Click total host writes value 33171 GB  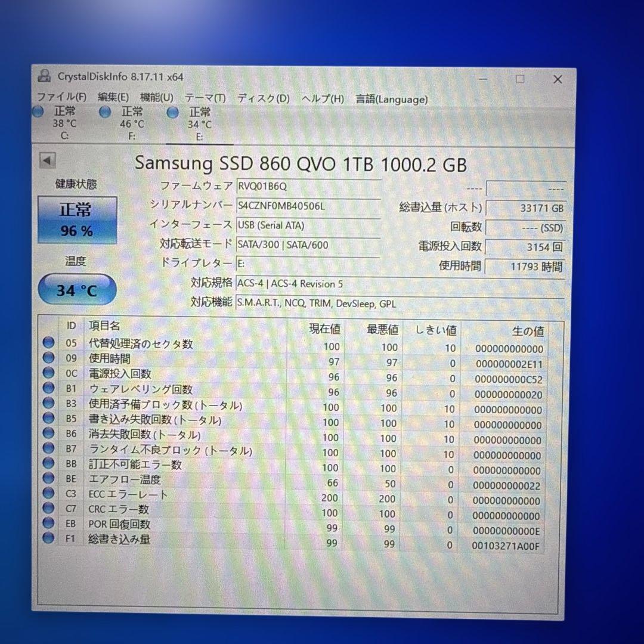[526, 208]
